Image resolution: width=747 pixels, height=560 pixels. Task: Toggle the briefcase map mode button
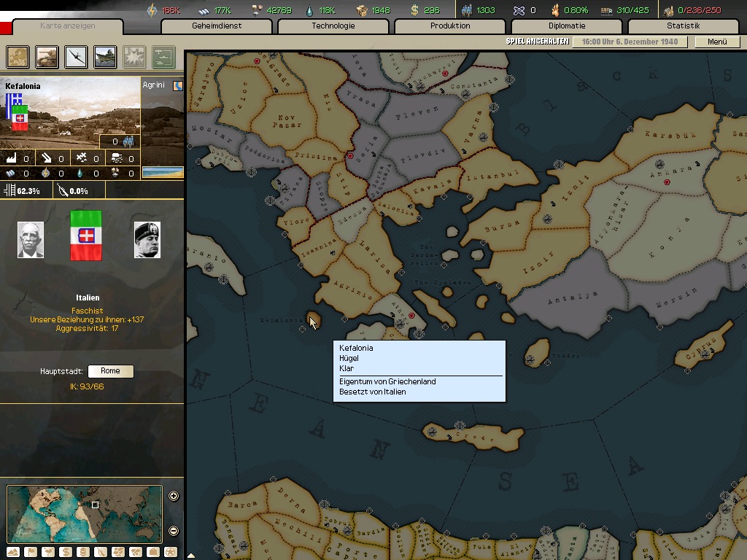153,552
